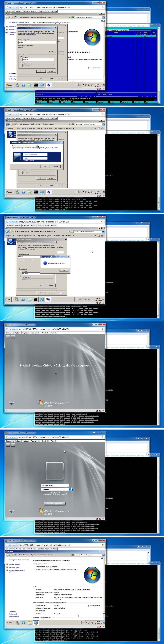The width and height of the screenshot is (164, 644).
Task: Click the Przełącz użytkownika button
Action: (55, 504)
